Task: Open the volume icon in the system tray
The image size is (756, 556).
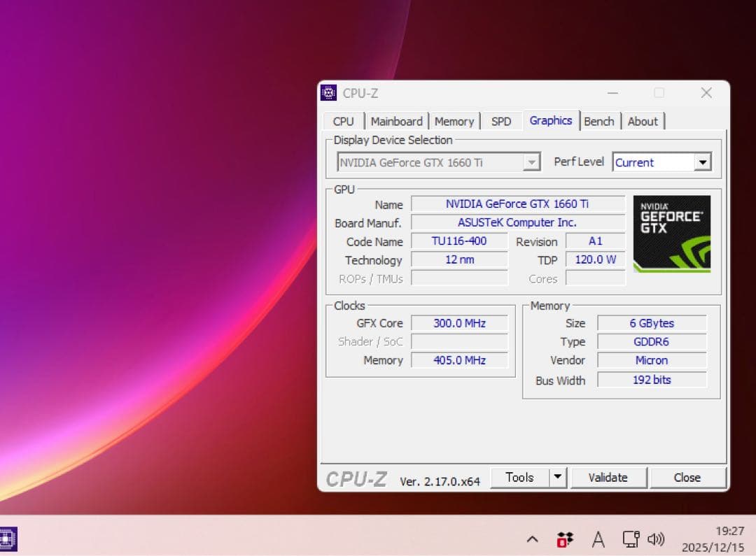Action: [657, 539]
